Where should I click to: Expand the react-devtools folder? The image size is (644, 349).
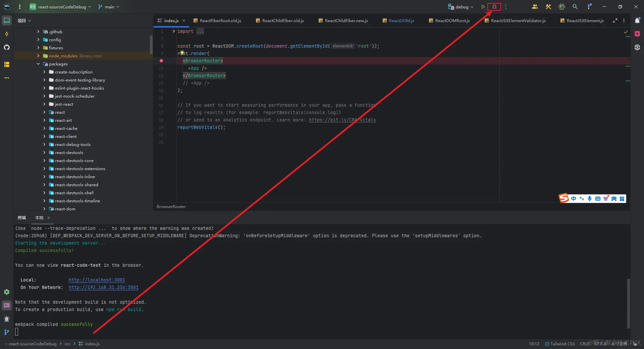pos(44,152)
